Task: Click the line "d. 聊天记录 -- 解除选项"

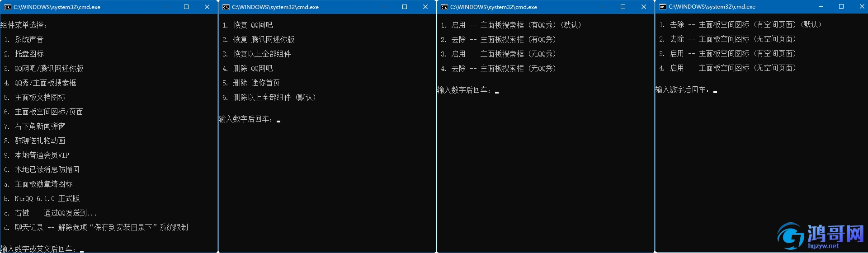Action: (x=96, y=228)
